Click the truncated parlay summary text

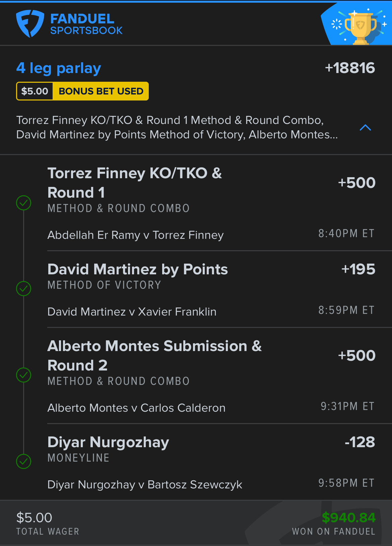pos(177,127)
